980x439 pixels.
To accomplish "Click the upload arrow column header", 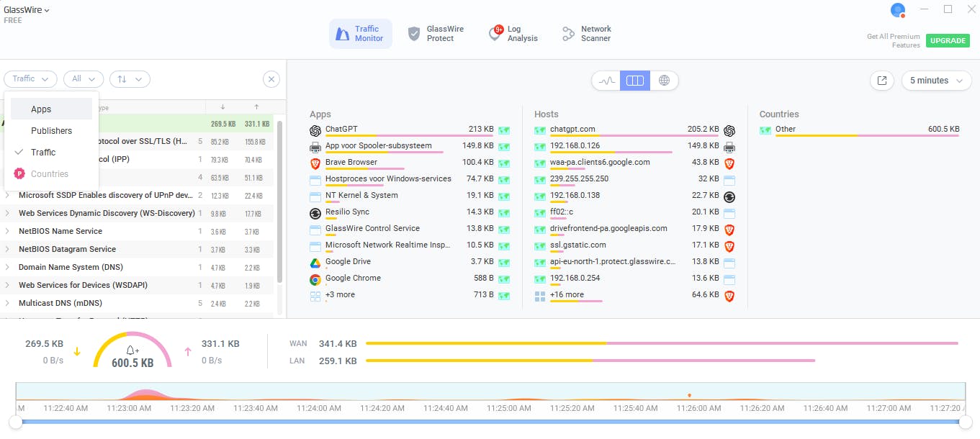I will pos(256,107).
